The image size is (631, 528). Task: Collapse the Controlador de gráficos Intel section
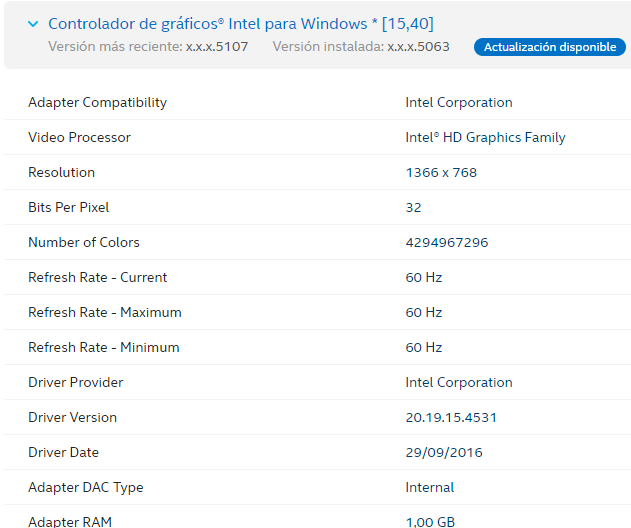33,24
